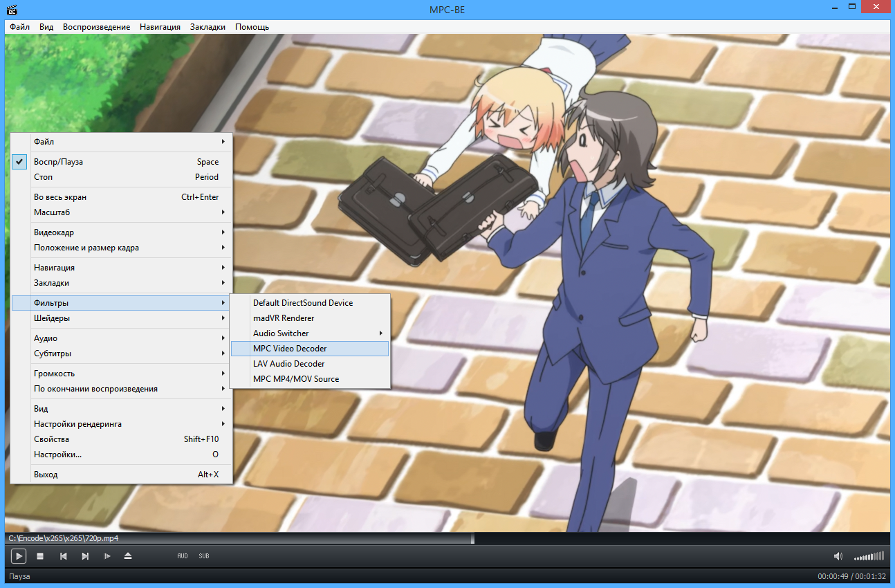Open Свойства from the context menu

click(122, 439)
